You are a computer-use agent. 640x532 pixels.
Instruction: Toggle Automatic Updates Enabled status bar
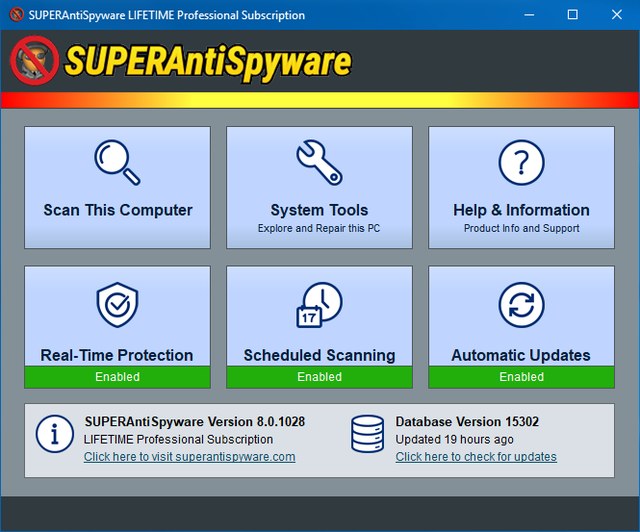click(521, 377)
